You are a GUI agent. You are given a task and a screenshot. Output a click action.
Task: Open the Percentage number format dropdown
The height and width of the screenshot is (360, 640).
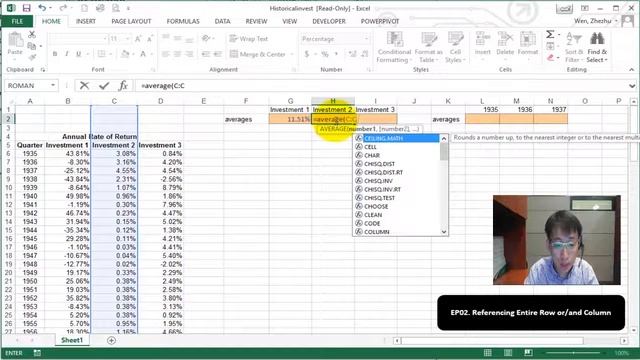(366, 39)
